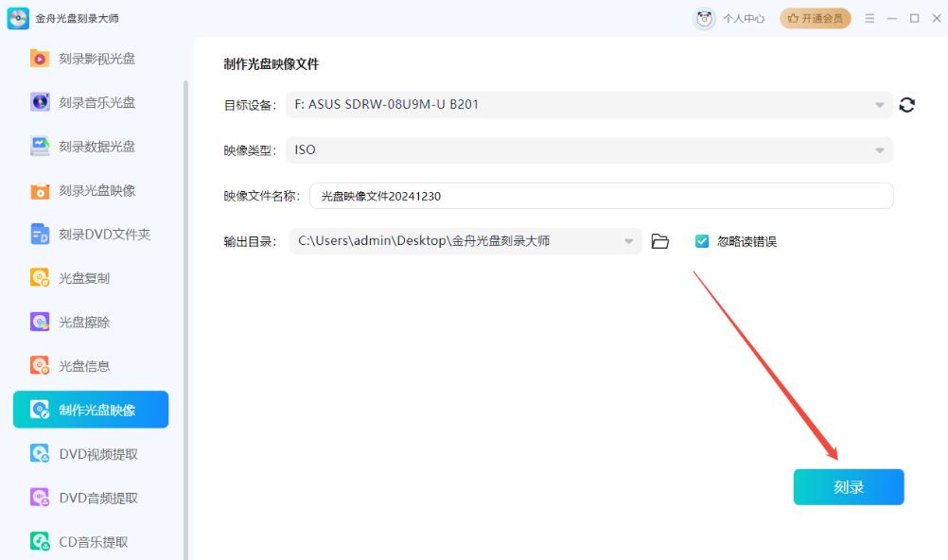Click the 刻录影视光盘 sidebar icon
This screenshot has height=560, width=948.
40,59
